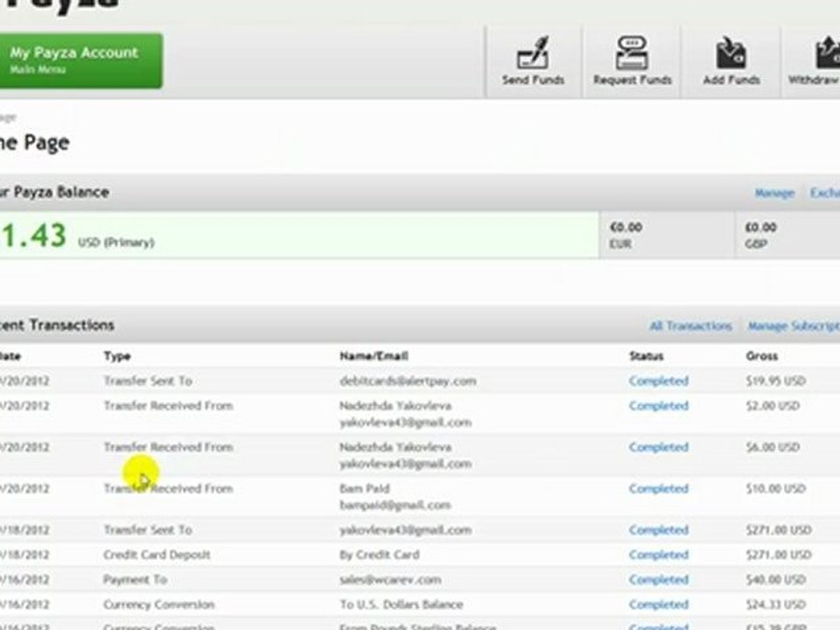Open My Payza Account main menu

pos(80,60)
